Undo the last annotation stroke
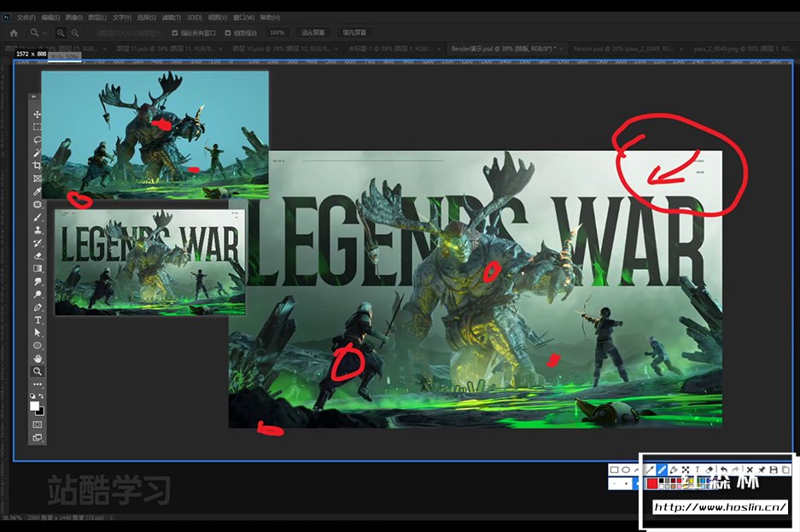This screenshot has width=800, height=532. coord(723,470)
